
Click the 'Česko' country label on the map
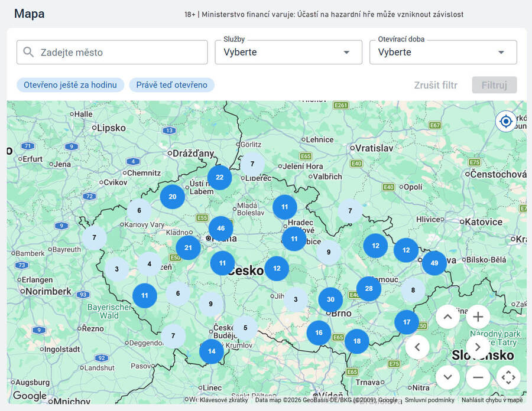pos(247,270)
